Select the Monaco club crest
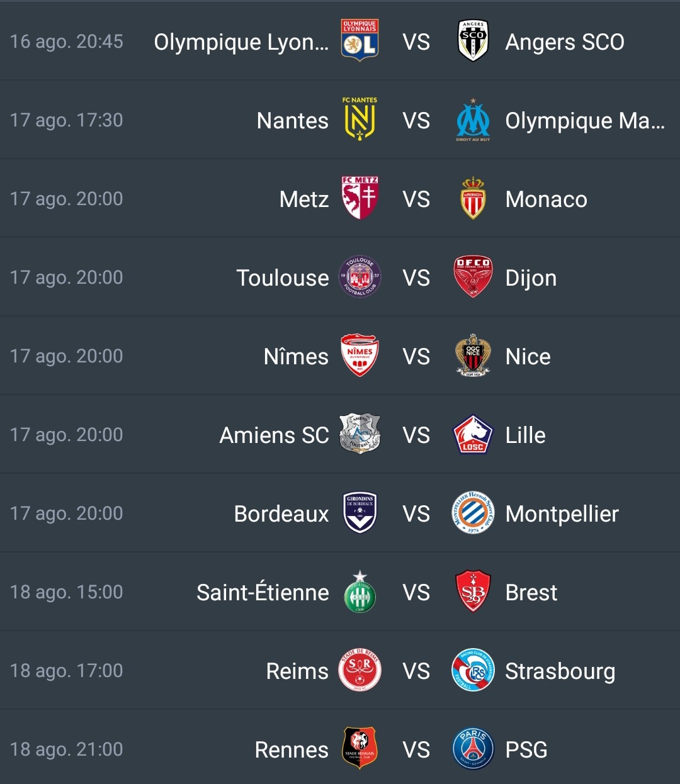The image size is (680, 784). tap(473, 198)
